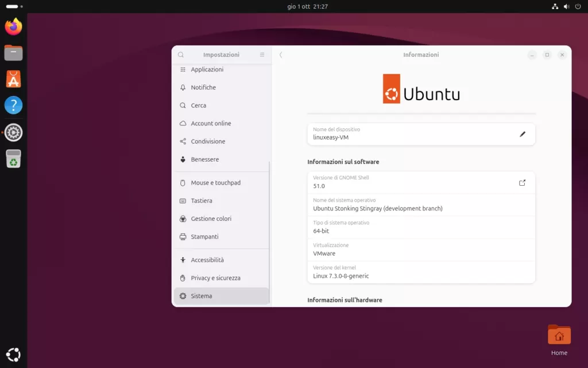Click the Ubuntu logo in the Informazioni panel
Viewport: 588px width, 368px height.
point(421,89)
